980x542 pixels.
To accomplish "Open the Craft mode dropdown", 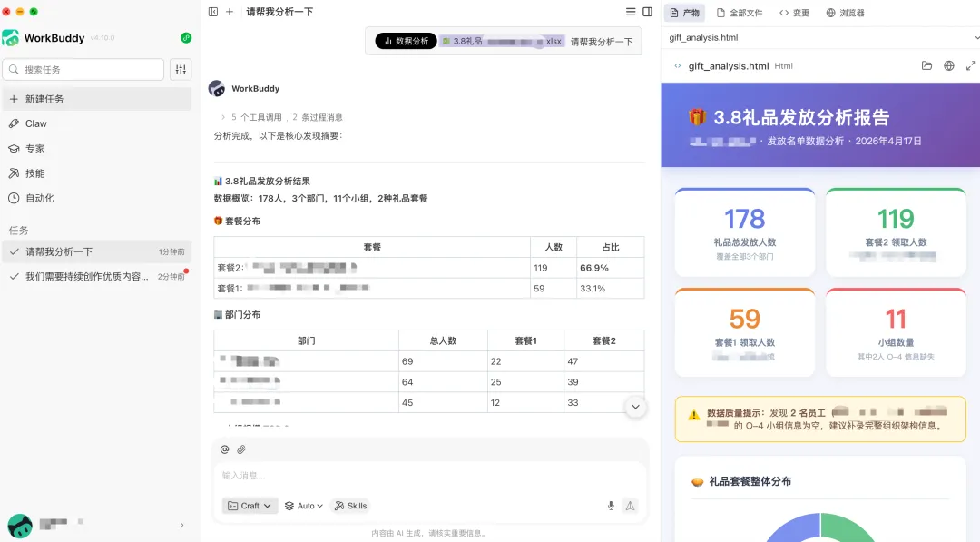I will (250, 506).
